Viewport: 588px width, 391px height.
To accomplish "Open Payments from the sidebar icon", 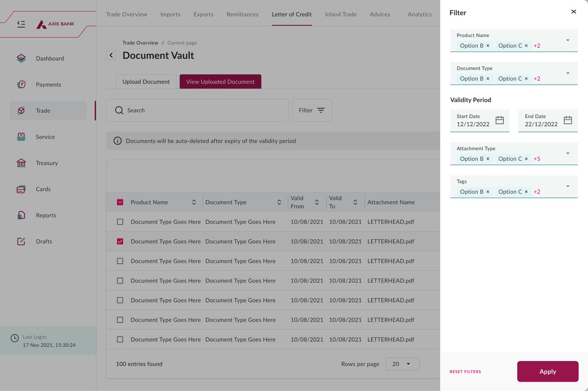I will click(21, 85).
